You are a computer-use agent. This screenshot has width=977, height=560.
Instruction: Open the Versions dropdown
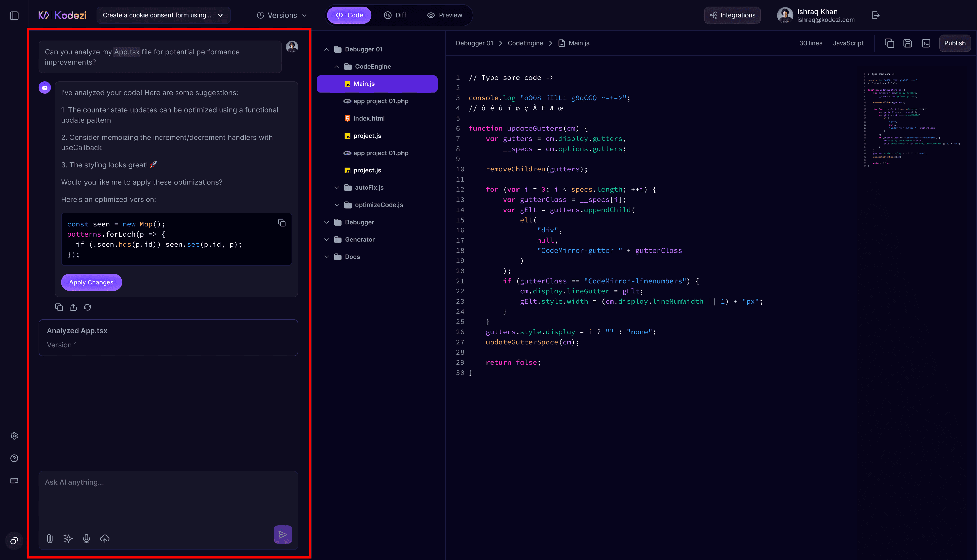(282, 15)
